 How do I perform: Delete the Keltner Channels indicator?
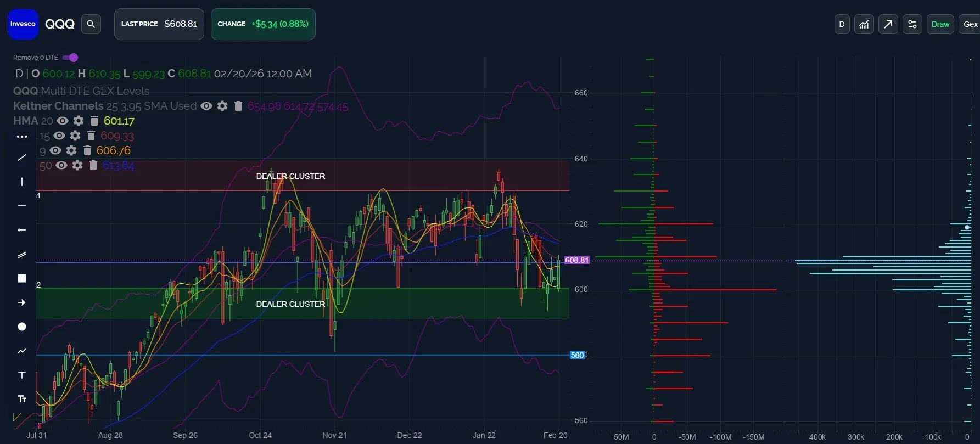(x=238, y=106)
